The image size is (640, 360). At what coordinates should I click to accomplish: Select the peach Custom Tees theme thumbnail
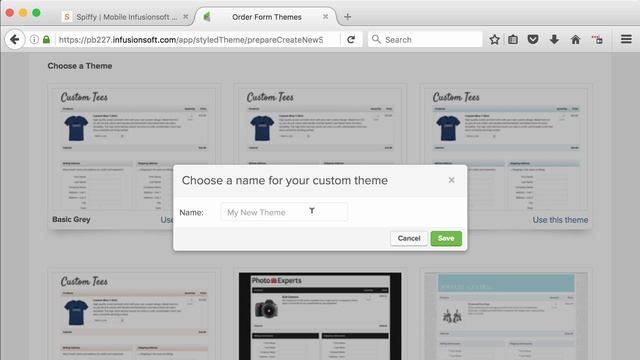click(134, 316)
